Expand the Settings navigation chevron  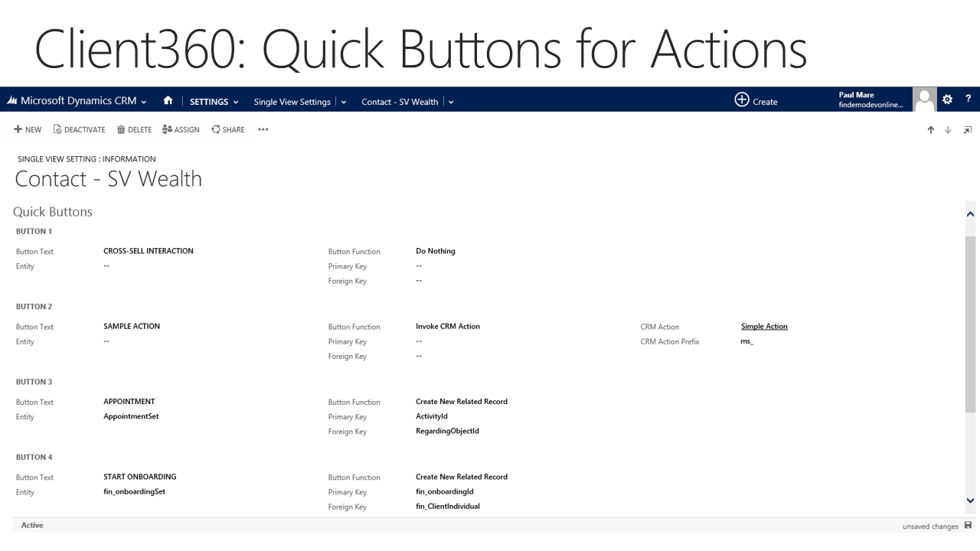(235, 102)
